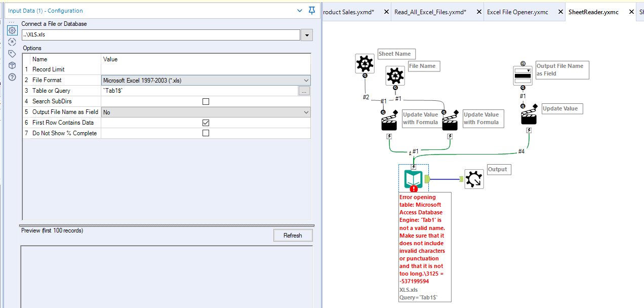Image resolution: width=644 pixels, height=308 pixels.
Task: Open the File Format dropdown
Action: coord(305,80)
